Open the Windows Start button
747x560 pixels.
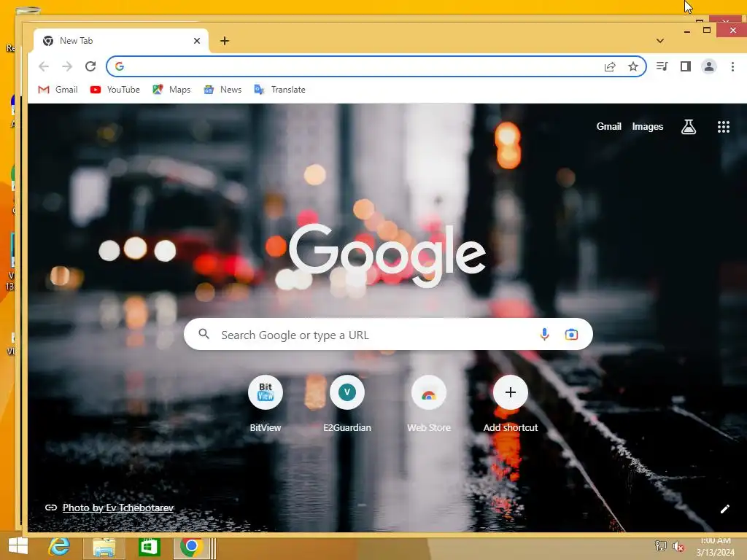(x=18, y=547)
